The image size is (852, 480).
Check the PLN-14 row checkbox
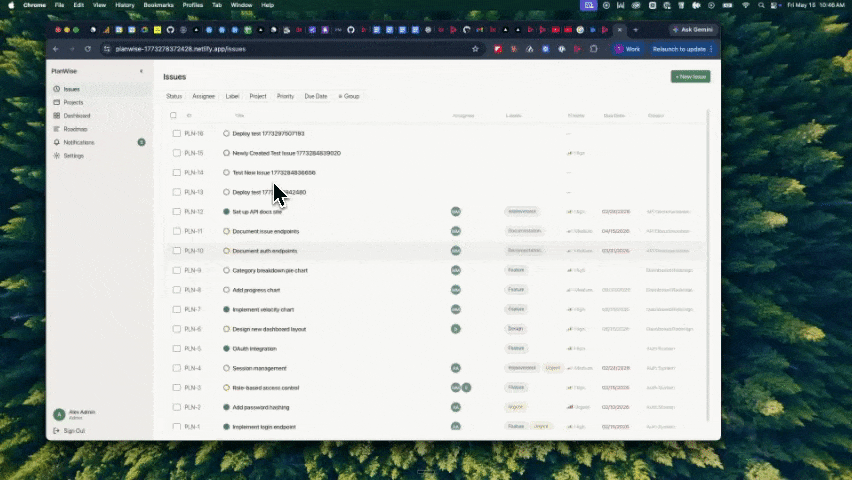(177, 172)
